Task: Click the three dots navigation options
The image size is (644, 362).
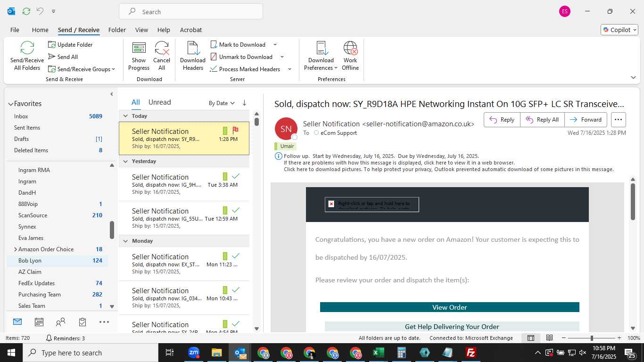Action: 104,322
